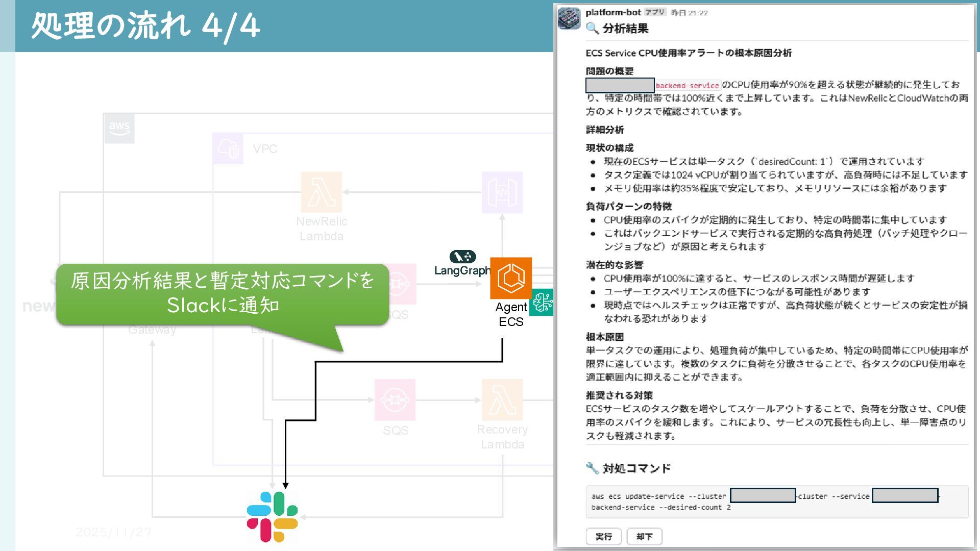Click the faded AWS logo icon
Screen dimensions: 980x551
(119, 128)
